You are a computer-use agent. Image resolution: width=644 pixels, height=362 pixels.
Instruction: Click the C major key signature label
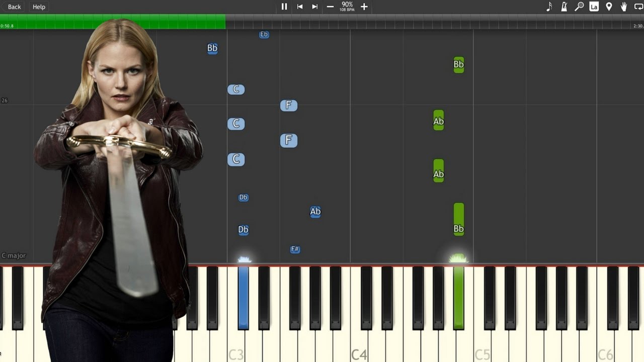(14, 255)
